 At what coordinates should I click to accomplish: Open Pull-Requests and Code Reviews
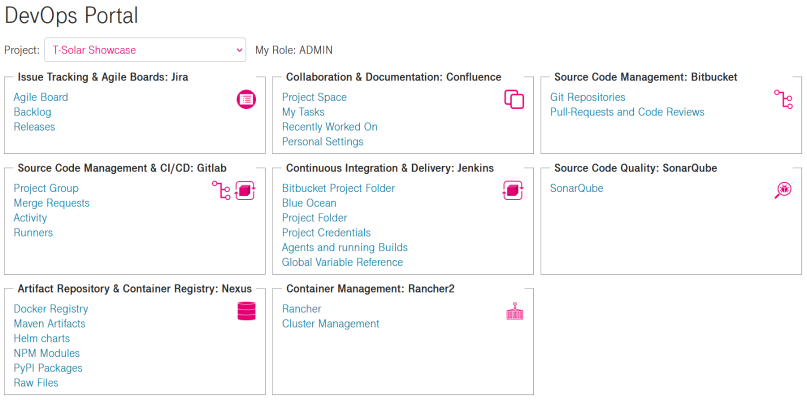click(x=627, y=112)
